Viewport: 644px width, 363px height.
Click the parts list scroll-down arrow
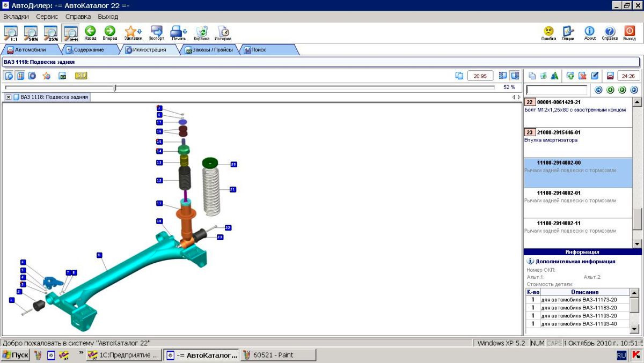point(637,243)
